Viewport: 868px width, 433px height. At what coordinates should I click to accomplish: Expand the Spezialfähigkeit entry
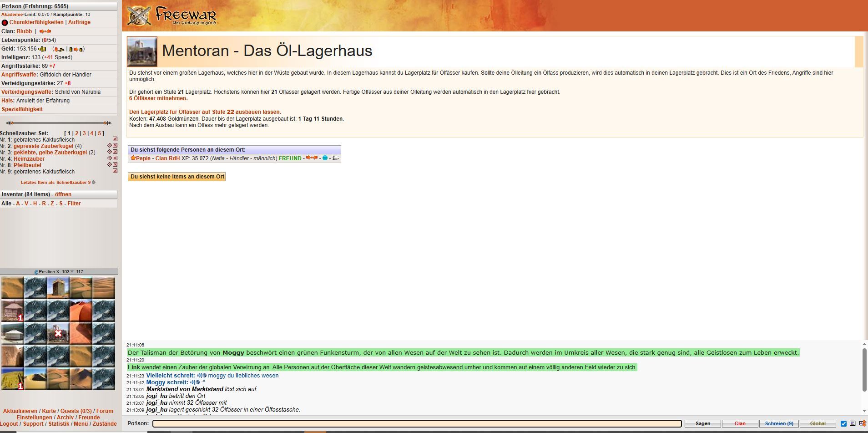pos(22,109)
